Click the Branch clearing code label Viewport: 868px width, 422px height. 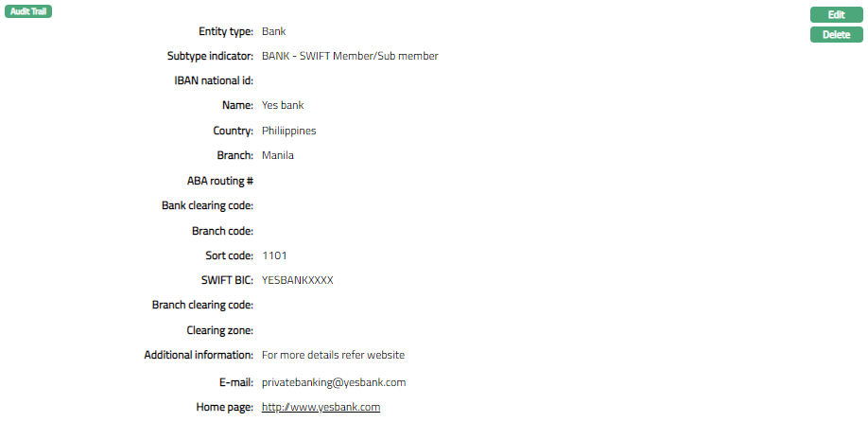coord(202,306)
